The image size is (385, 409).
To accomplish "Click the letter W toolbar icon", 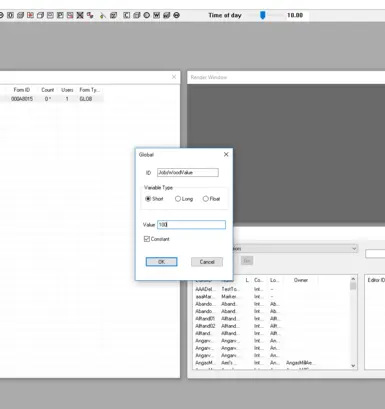I will coord(157,15).
